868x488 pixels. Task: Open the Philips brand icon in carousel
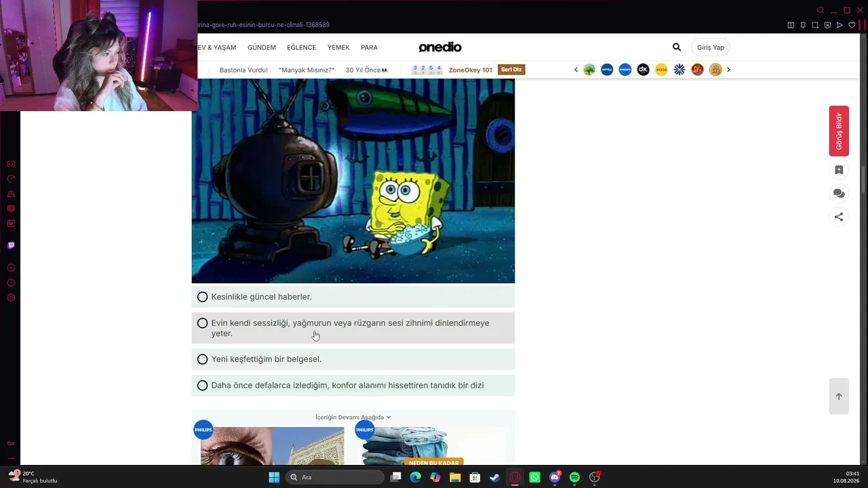(x=625, y=70)
